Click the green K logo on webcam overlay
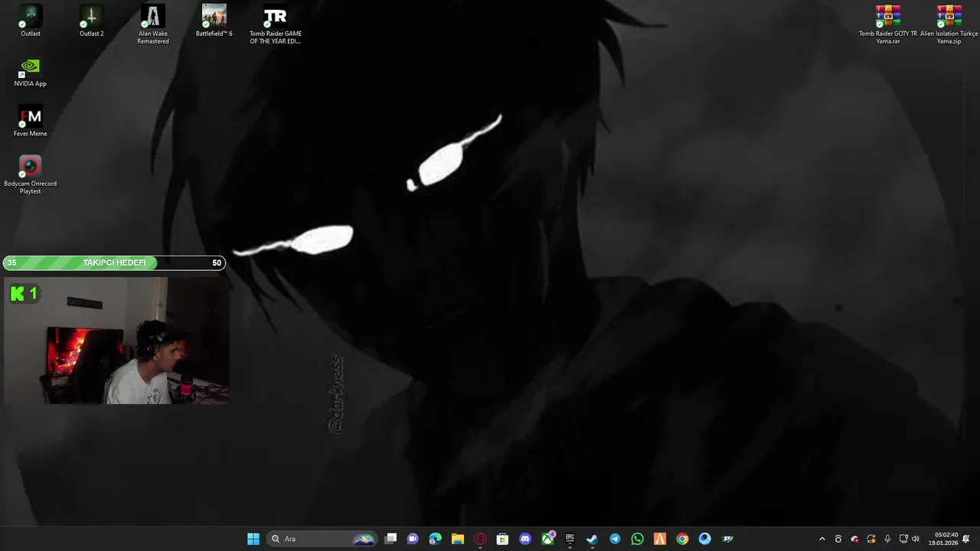Screen dimensions: 980x551 tap(18, 294)
